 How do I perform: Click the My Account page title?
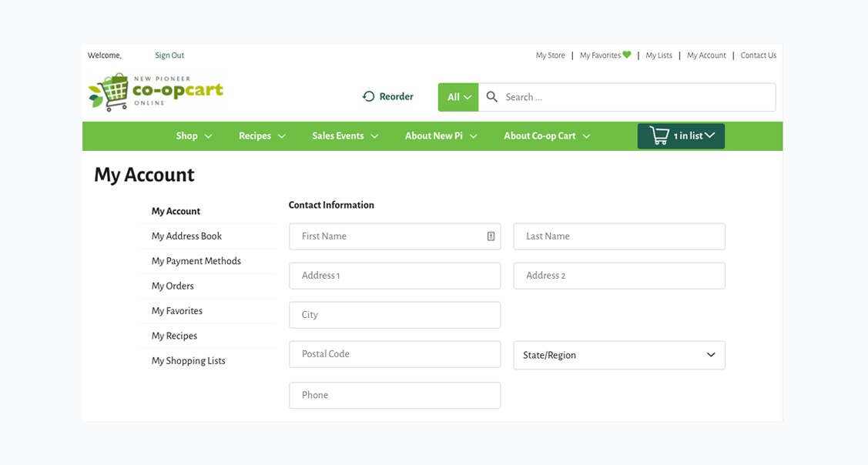click(x=145, y=175)
